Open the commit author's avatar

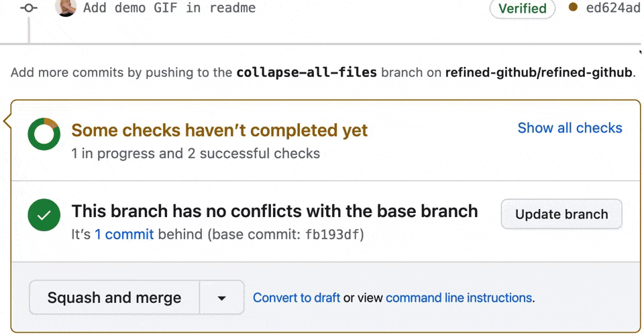pos(66,7)
